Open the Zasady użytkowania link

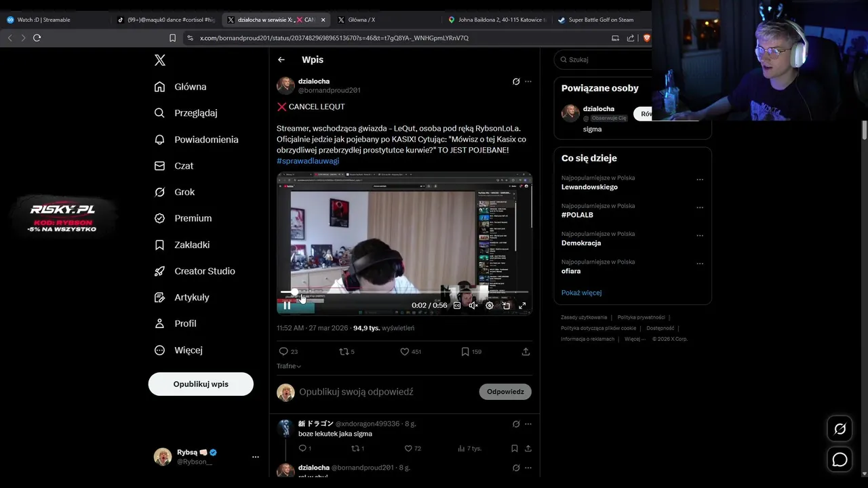coord(584,317)
